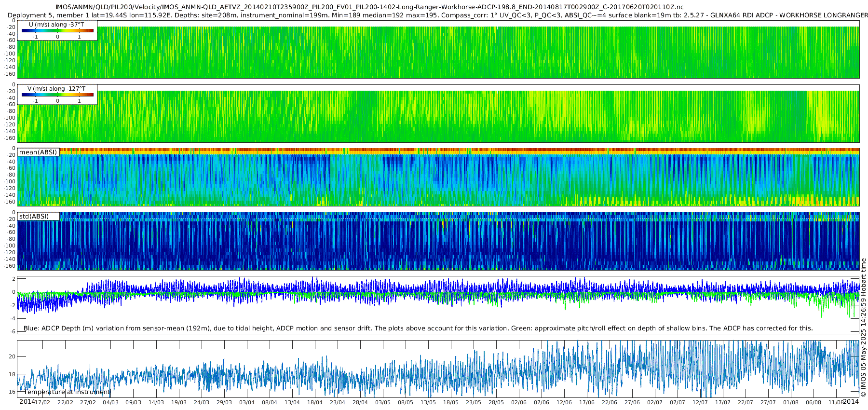Viewport: 868px width, 410px height.
Task: Click the Deployment 5 metadata line
Action: pyautogui.click(x=438, y=15)
